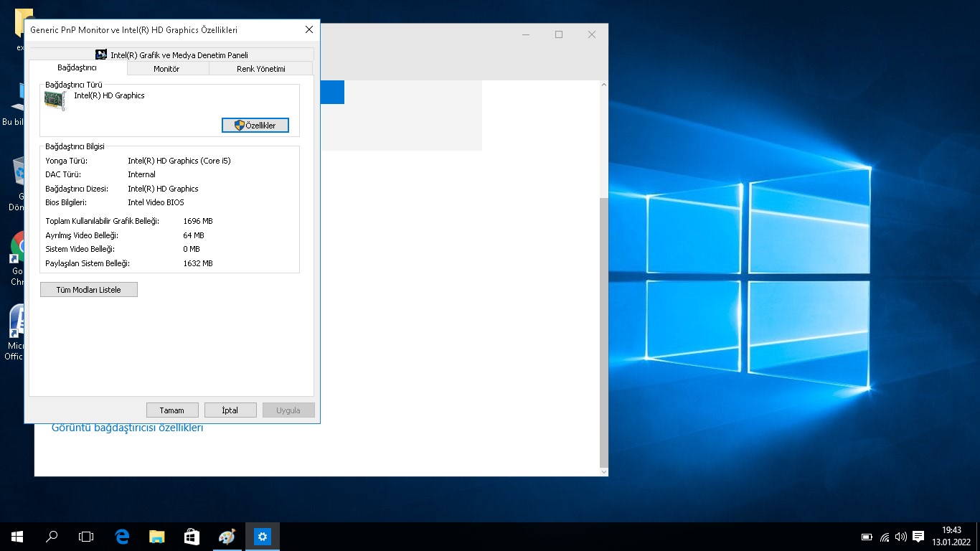Open the network Wi-Fi tray icon
The width and height of the screenshot is (980, 551).
(885, 537)
